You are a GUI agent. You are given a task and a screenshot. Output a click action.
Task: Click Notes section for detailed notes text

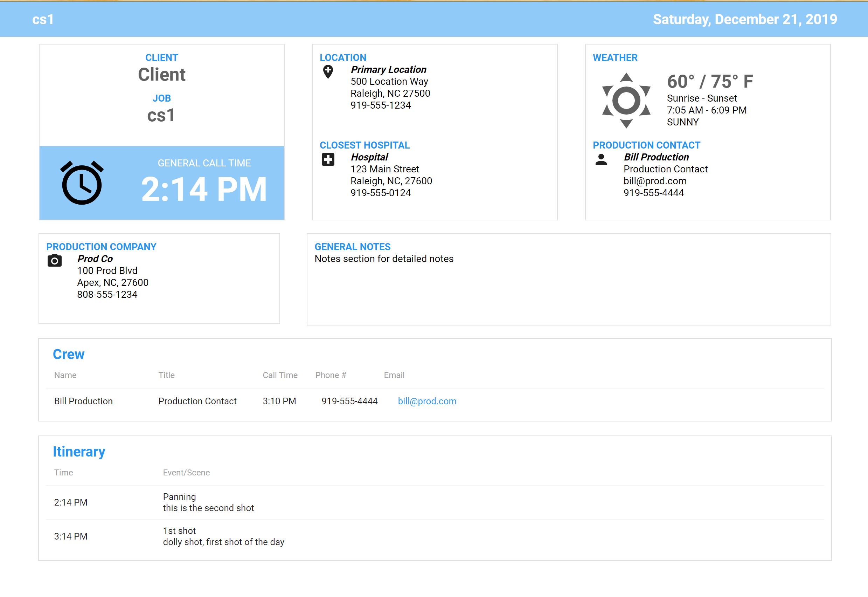point(384,259)
